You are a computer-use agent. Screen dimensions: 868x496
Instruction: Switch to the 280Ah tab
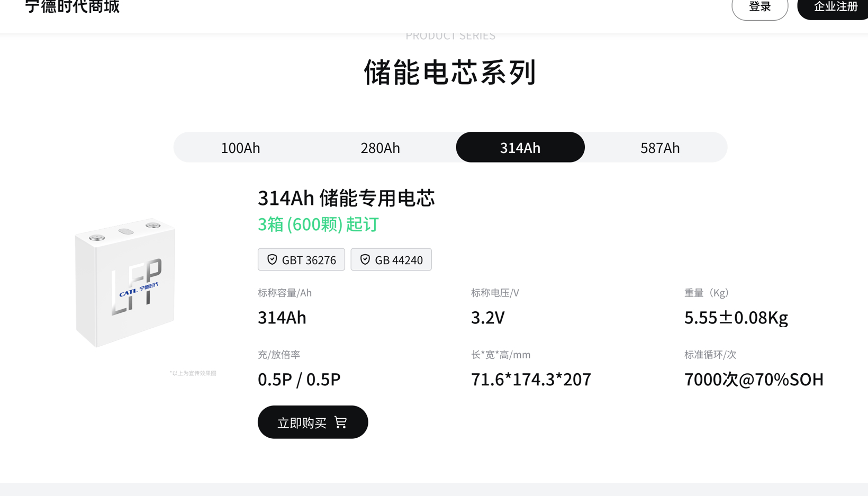pos(380,148)
